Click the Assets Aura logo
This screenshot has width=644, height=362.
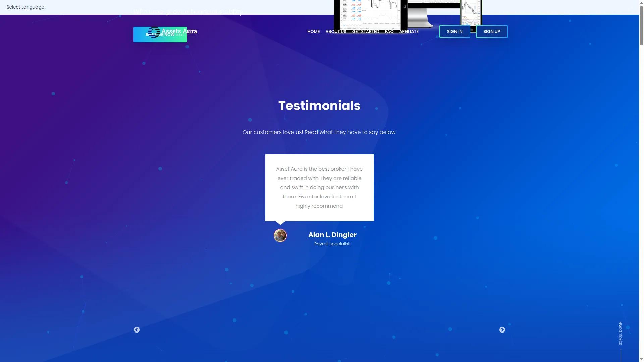pyautogui.click(x=172, y=32)
